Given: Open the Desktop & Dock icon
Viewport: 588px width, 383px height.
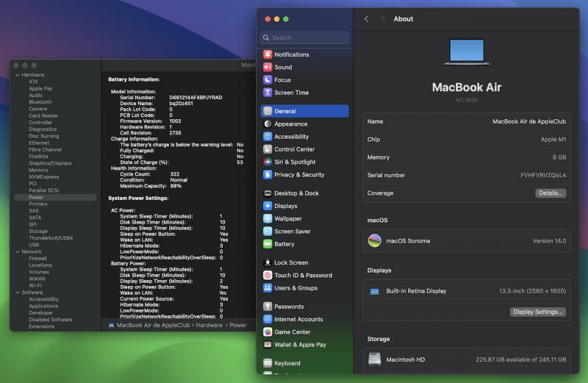Looking at the screenshot, I should (x=268, y=193).
